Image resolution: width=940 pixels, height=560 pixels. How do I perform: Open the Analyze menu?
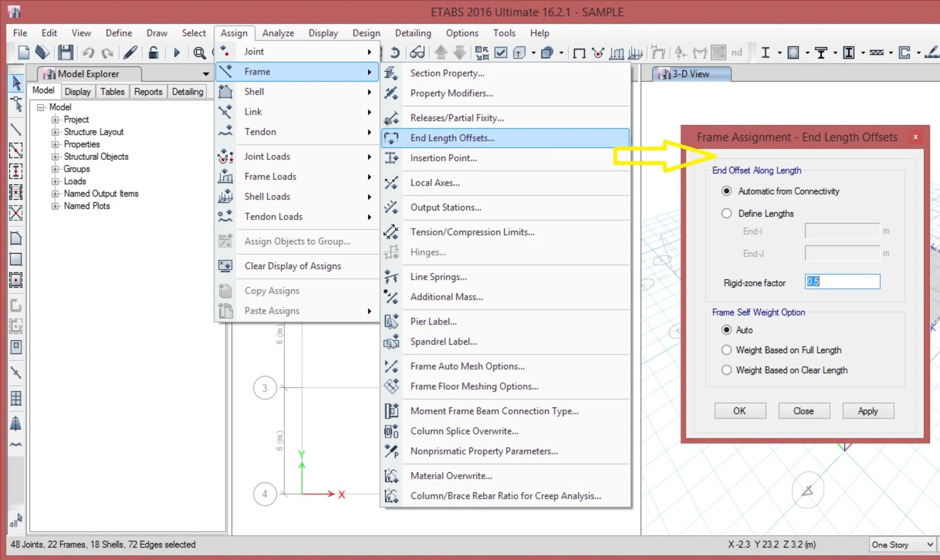[x=278, y=33]
